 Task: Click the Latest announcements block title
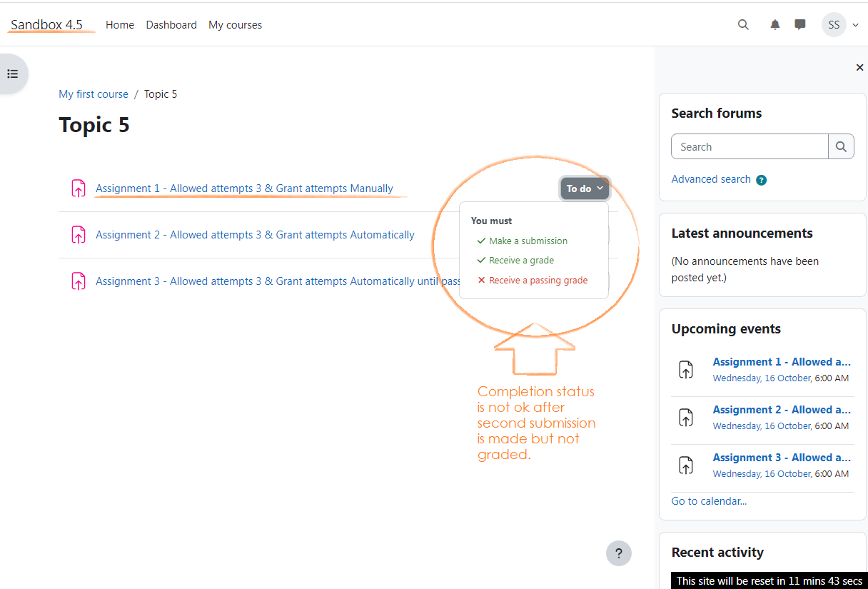pyautogui.click(x=742, y=233)
